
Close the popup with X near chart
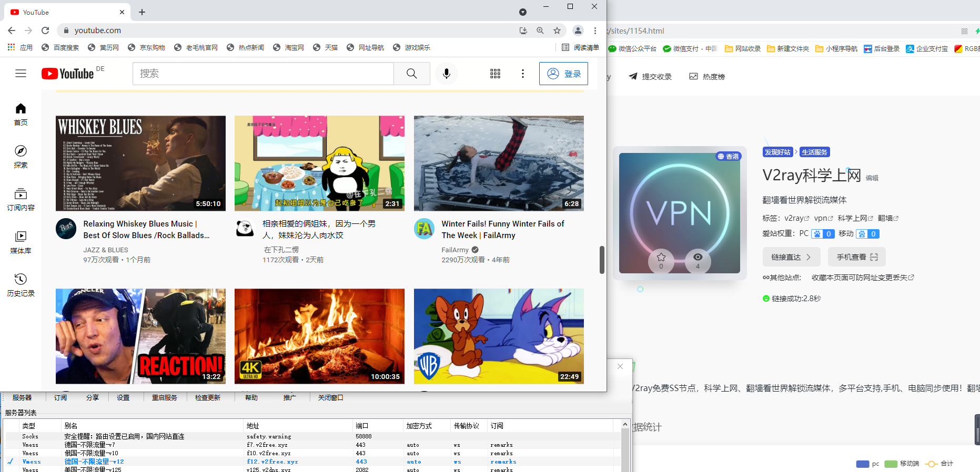coord(620,366)
